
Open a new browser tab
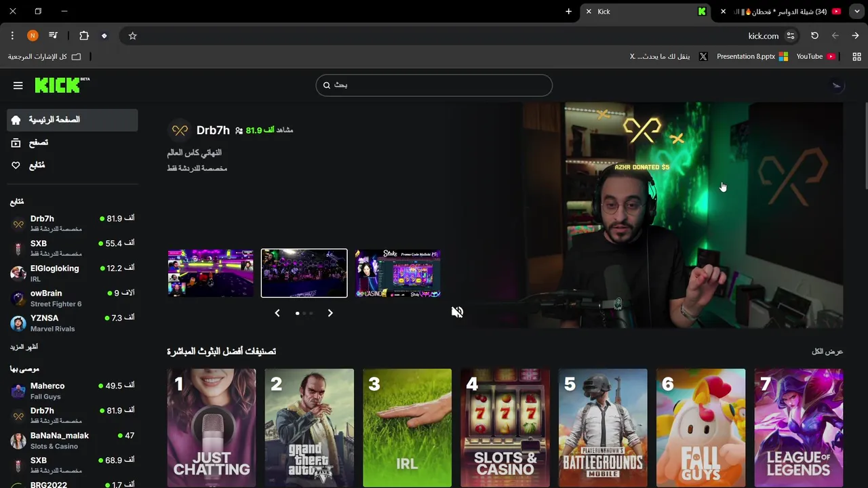(568, 12)
